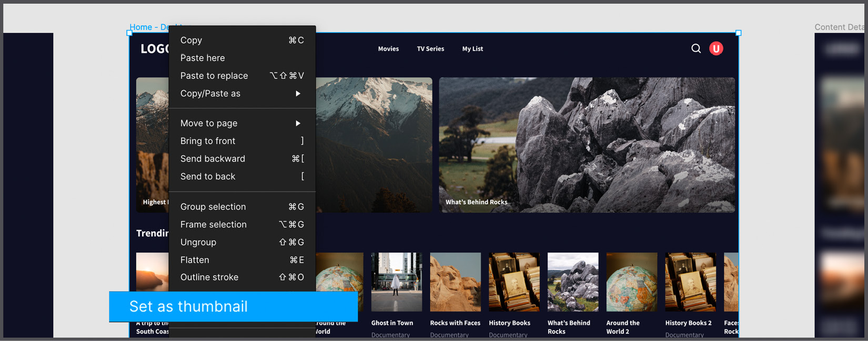This screenshot has height=341, width=868.
Task: Click the top-left frame selection handle
Action: coord(129,33)
